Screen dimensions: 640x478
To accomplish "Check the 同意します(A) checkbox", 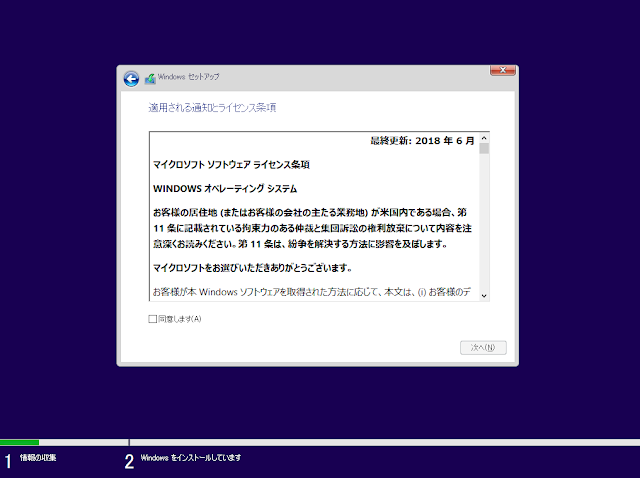I will coord(153,319).
